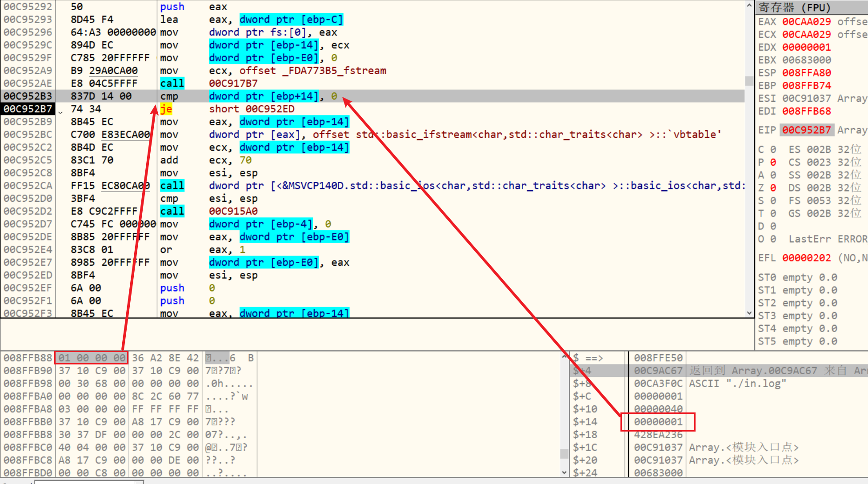Select the CS segment value 0023
Screen dimensions: 868x484
pyautogui.click(x=819, y=163)
